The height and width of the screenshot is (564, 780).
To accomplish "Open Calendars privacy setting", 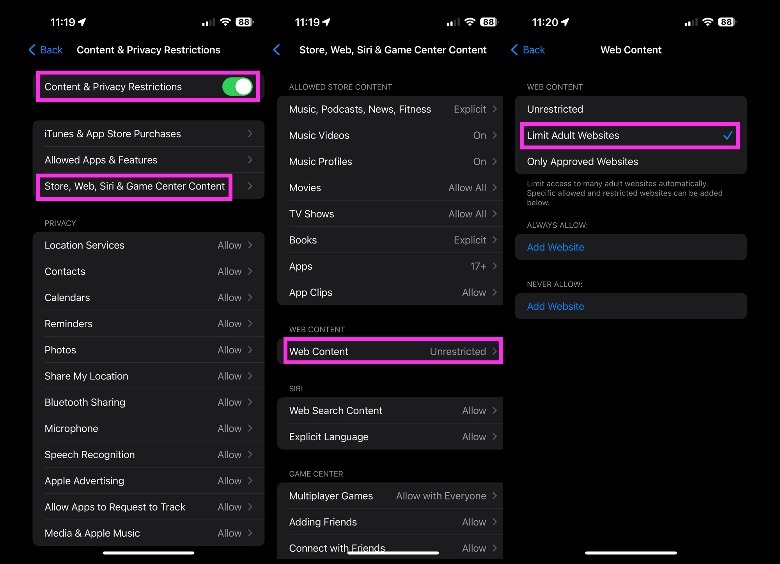I will (148, 297).
